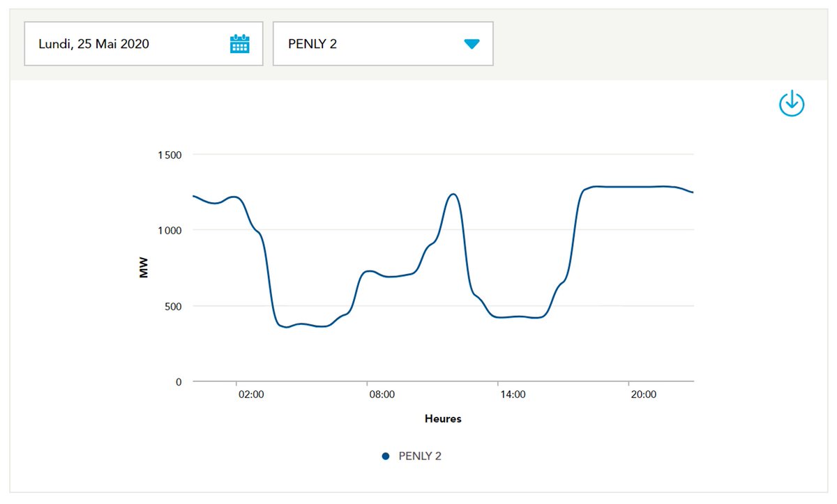Select the 20:00 x-axis tick label
837x504 pixels.
click(643, 395)
